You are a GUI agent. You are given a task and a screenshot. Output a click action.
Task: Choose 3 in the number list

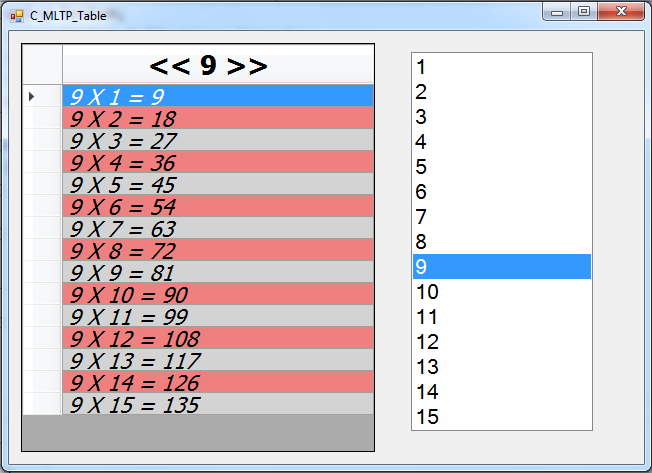(502, 117)
